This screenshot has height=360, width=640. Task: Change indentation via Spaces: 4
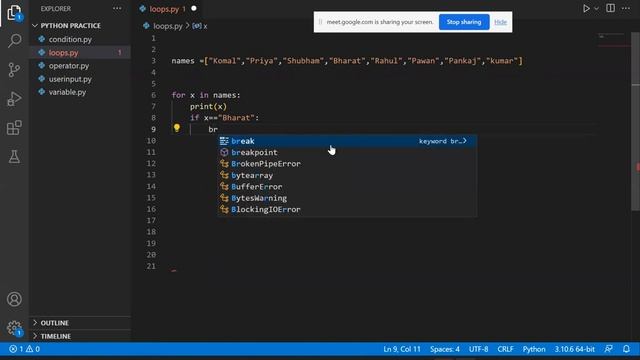tap(444, 349)
